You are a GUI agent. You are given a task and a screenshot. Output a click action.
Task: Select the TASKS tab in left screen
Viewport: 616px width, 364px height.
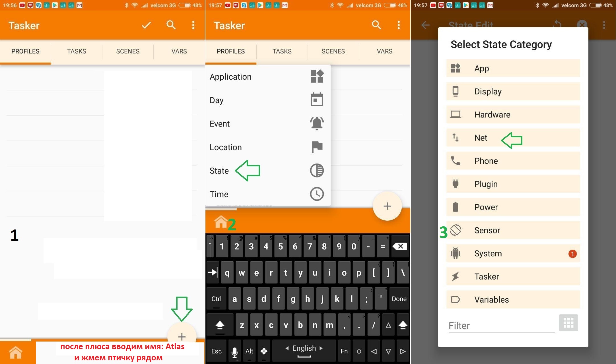pyautogui.click(x=77, y=51)
